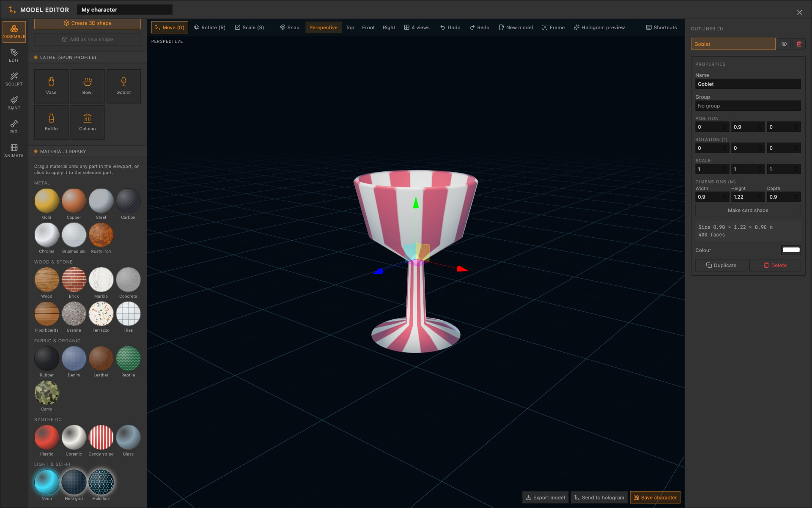Step the Position Y value 0.9
Image resolution: width=812 pixels, height=508 pixels.
(760, 127)
